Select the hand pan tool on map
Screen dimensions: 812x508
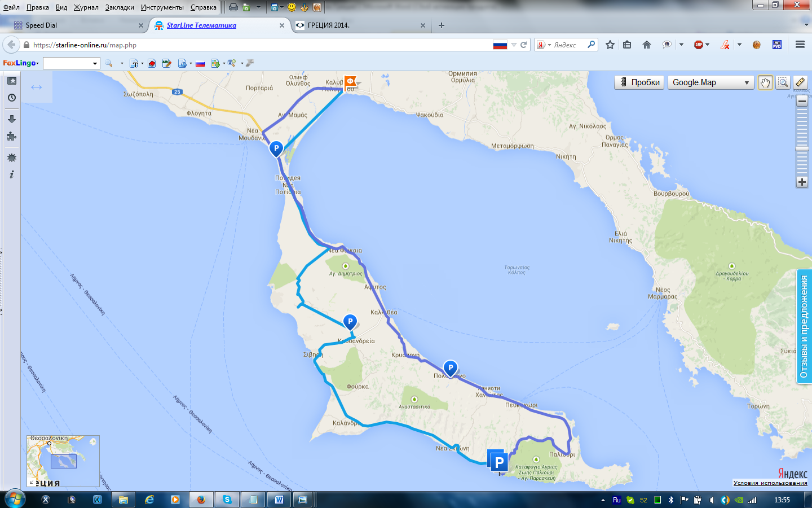(x=765, y=82)
